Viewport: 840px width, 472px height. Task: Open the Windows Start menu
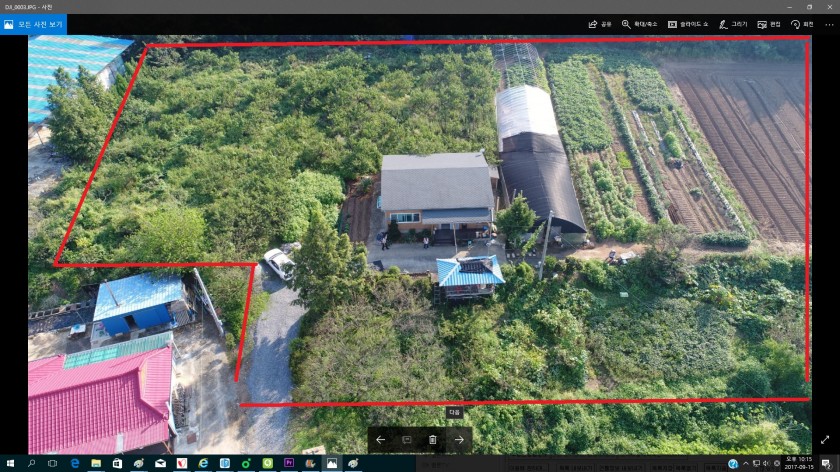click(9, 464)
